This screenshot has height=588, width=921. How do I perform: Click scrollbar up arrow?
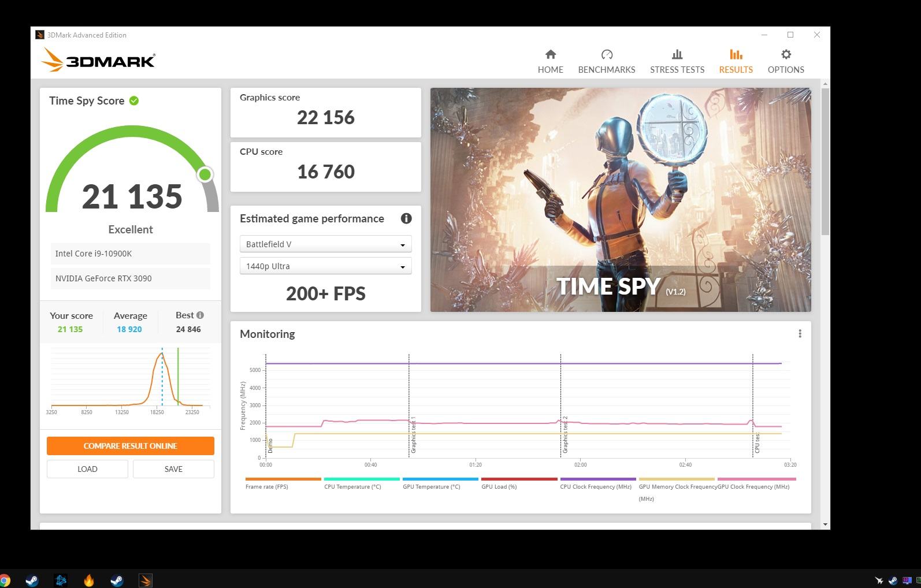(x=826, y=84)
